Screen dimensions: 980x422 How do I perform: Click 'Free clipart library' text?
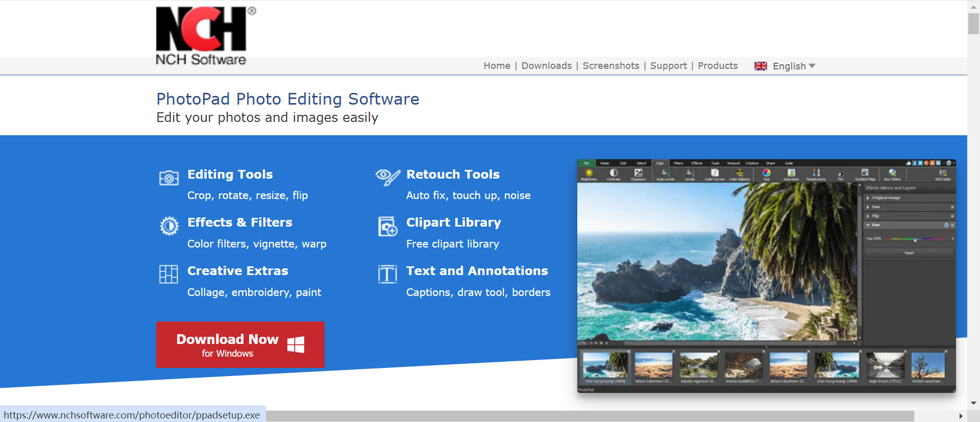[453, 244]
